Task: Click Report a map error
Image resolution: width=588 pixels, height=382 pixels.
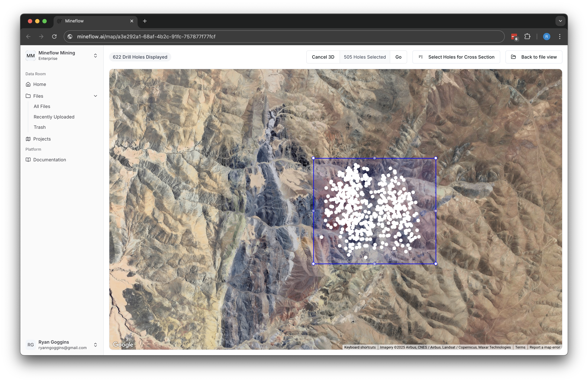Action: pyautogui.click(x=545, y=347)
